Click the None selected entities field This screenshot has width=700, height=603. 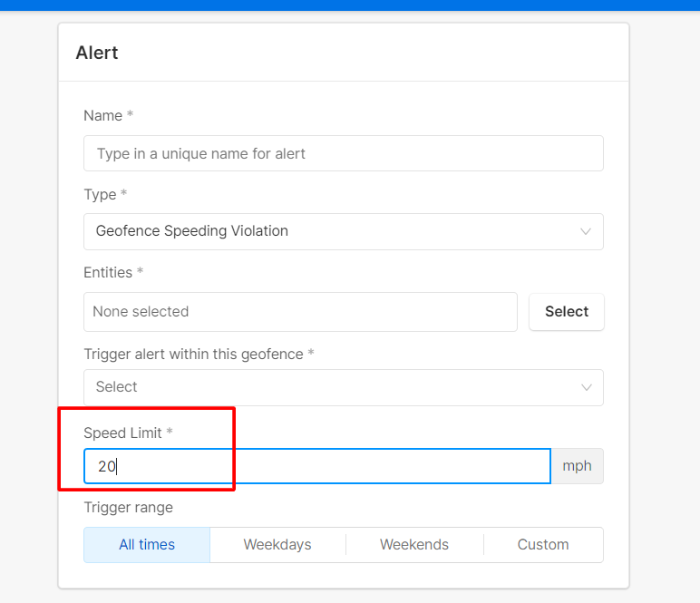[300, 312]
